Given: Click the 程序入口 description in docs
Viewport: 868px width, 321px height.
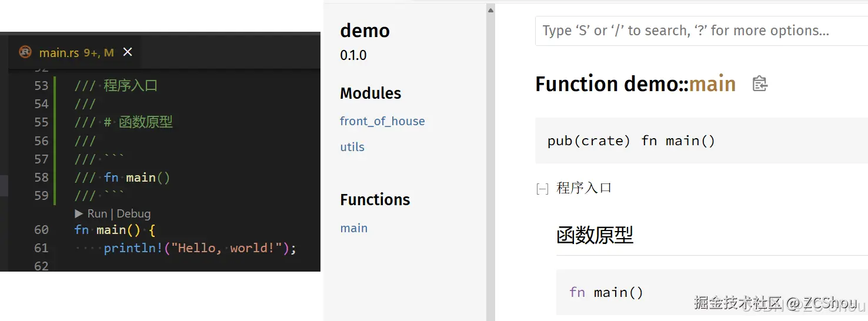Looking at the screenshot, I should coord(584,188).
